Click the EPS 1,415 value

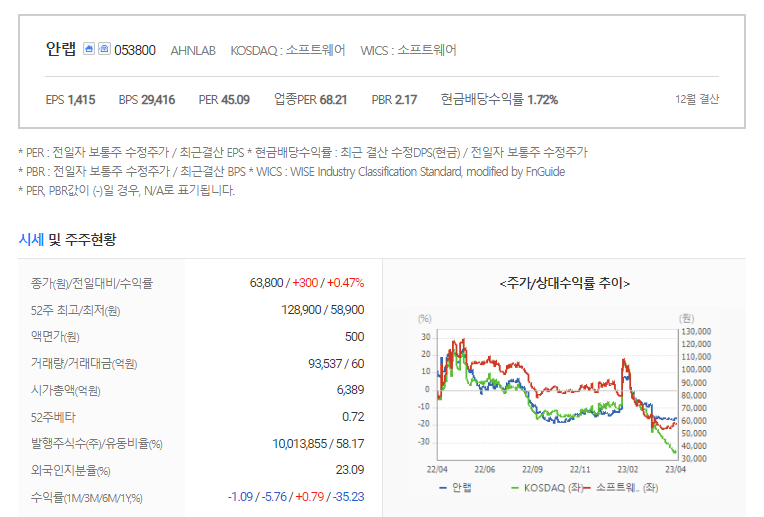pyautogui.click(x=70, y=100)
